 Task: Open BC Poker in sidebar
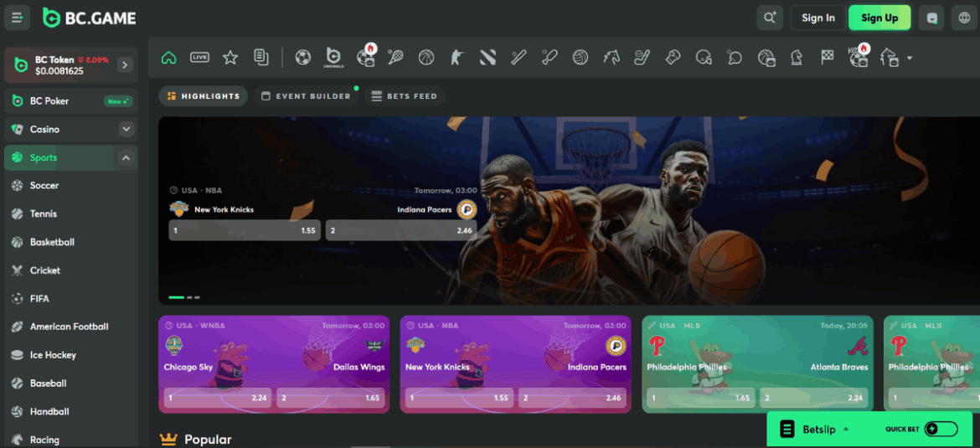pyautogui.click(x=70, y=100)
